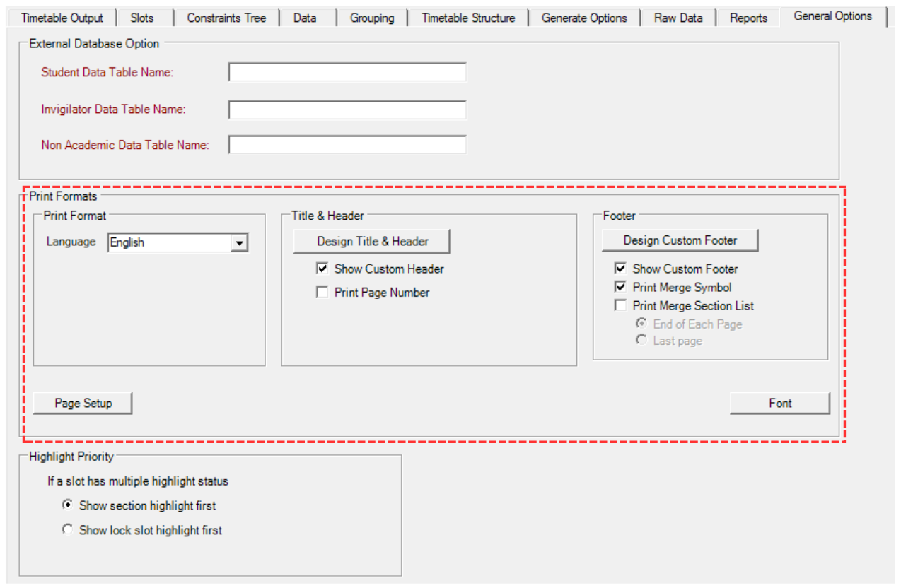Disable the Show Custom Header checkbox
This screenshot has width=901, height=588.
coord(322,269)
